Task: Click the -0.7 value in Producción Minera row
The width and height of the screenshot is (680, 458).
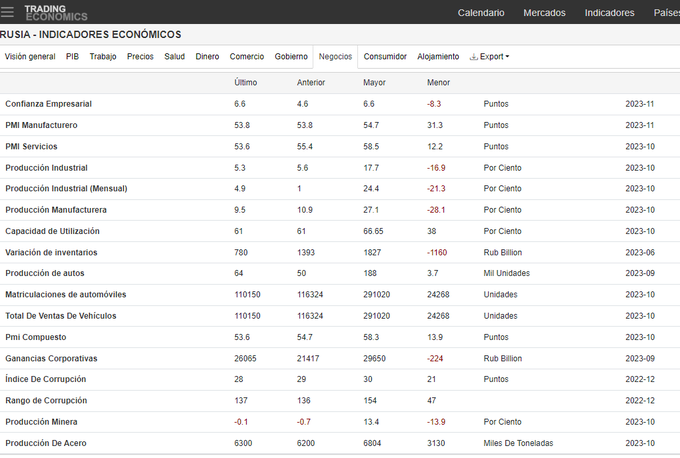Action: pyautogui.click(x=304, y=421)
